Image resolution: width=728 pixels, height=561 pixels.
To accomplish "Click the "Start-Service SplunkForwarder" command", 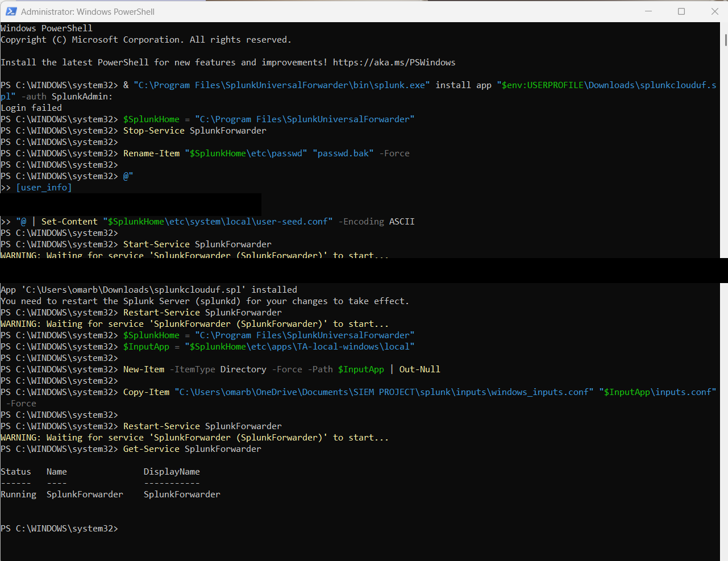I will point(197,244).
